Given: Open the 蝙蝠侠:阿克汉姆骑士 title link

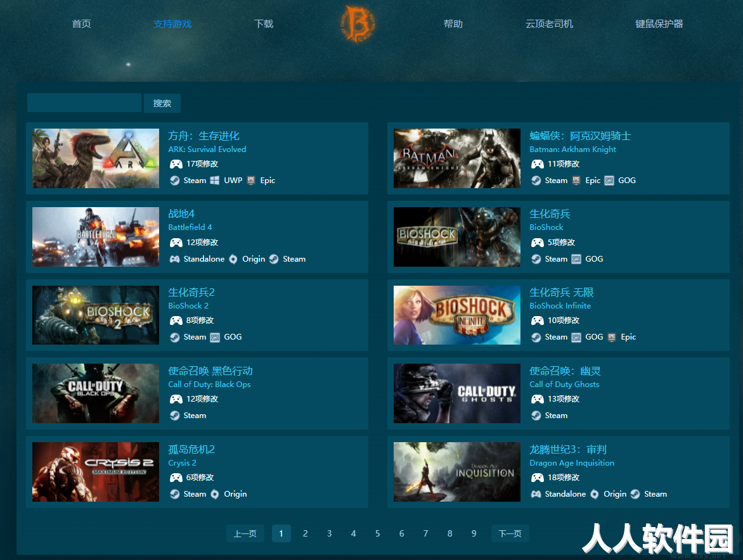Looking at the screenshot, I should [x=580, y=136].
